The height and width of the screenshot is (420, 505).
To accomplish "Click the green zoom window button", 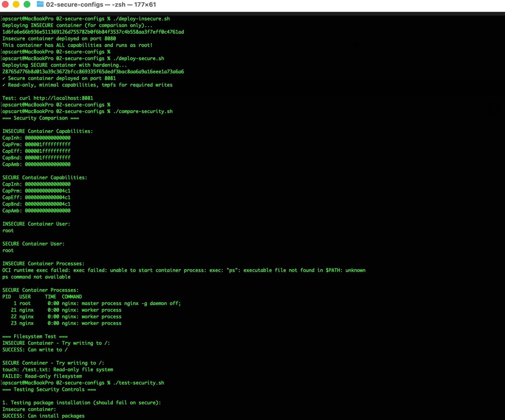I will tap(27, 4).
